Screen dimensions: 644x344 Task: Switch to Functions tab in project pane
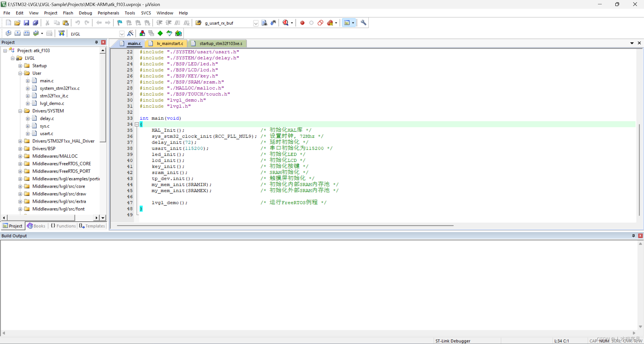63,226
